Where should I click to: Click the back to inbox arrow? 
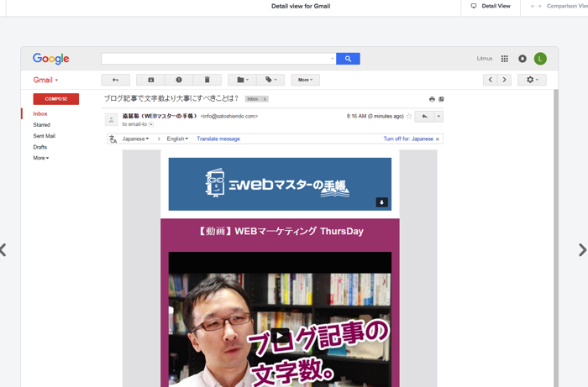pos(115,80)
